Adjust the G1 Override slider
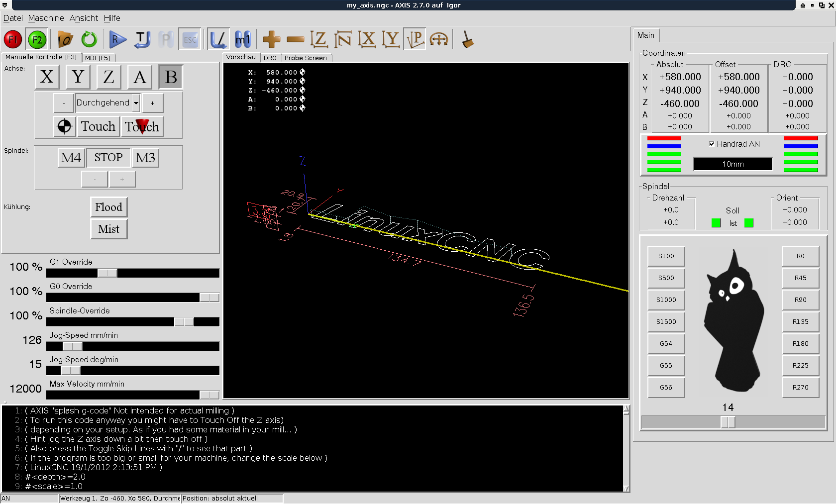This screenshot has height=504, width=836. (107, 273)
